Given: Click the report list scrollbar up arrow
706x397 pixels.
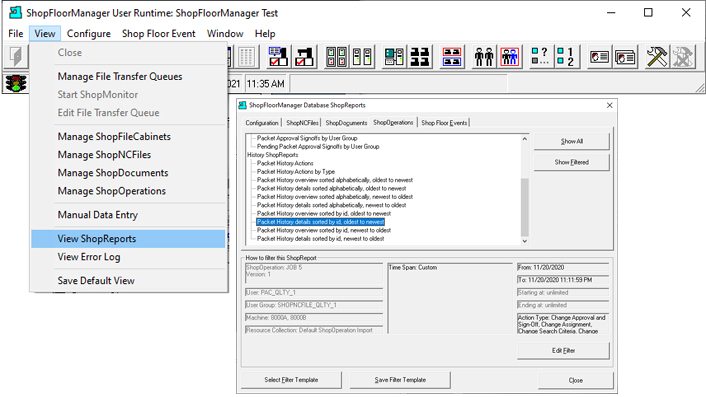Looking at the screenshot, I should click(x=525, y=139).
